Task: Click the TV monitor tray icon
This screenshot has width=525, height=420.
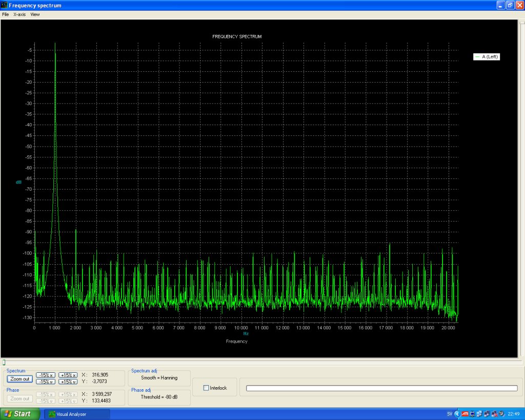Action: (472, 414)
